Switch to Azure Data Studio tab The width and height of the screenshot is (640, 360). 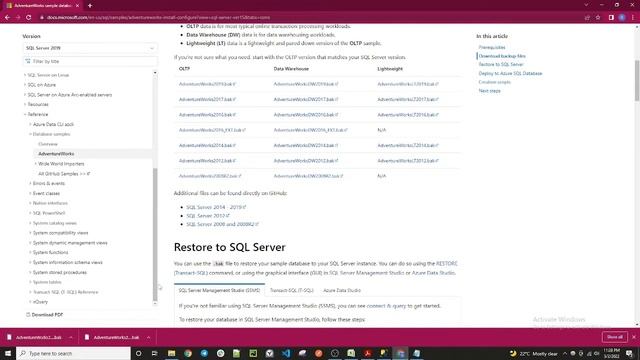342,290
